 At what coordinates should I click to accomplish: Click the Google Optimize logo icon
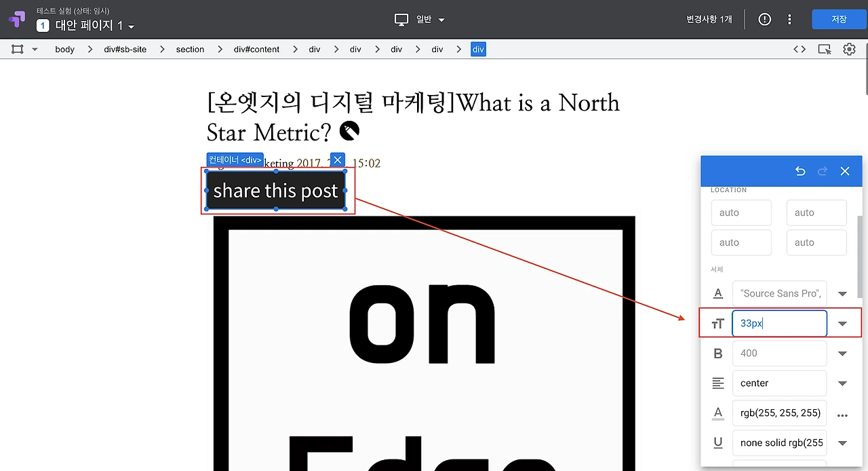coord(18,19)
